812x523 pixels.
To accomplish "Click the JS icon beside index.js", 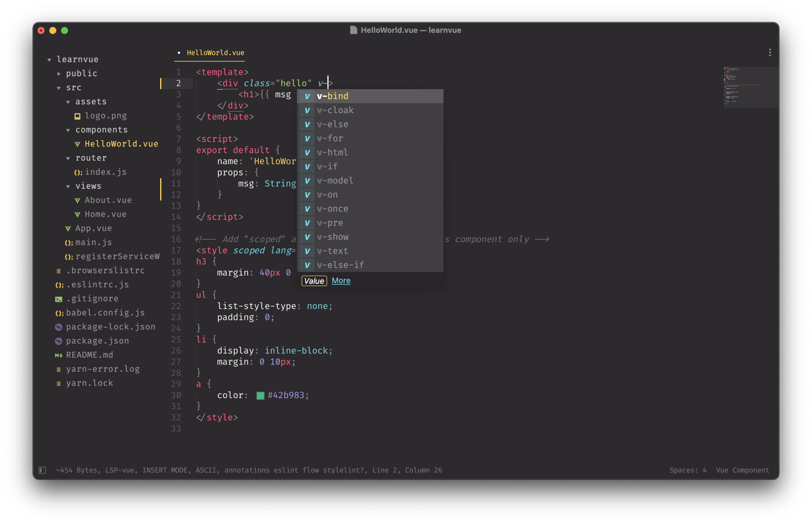I will [78, 172].
